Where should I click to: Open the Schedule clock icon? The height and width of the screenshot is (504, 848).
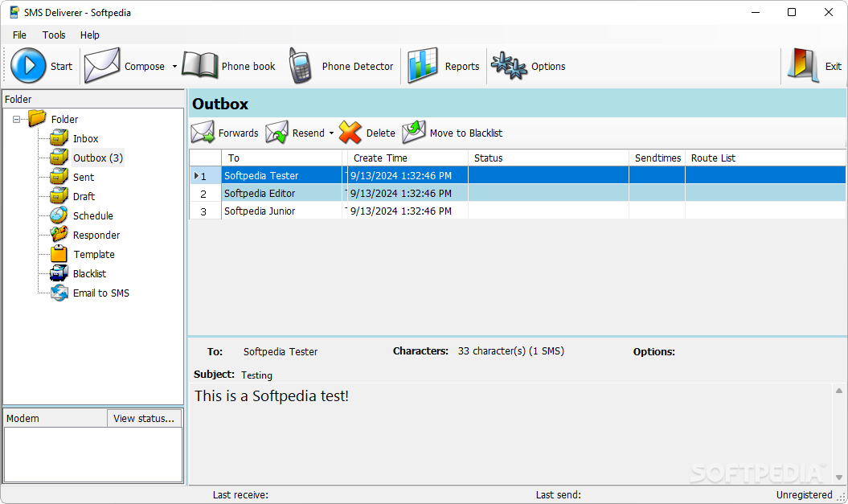coord(59,215)
